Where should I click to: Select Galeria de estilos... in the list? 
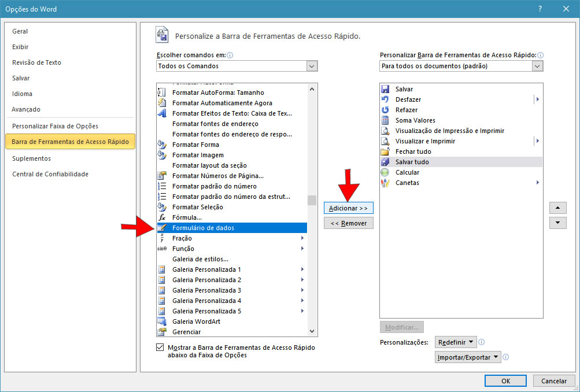point(232,259)
